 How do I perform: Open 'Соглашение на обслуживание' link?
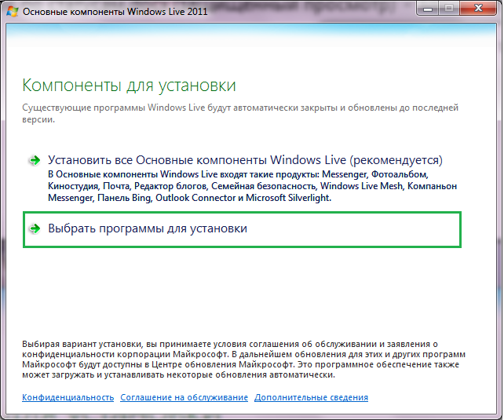click(184, 397)
